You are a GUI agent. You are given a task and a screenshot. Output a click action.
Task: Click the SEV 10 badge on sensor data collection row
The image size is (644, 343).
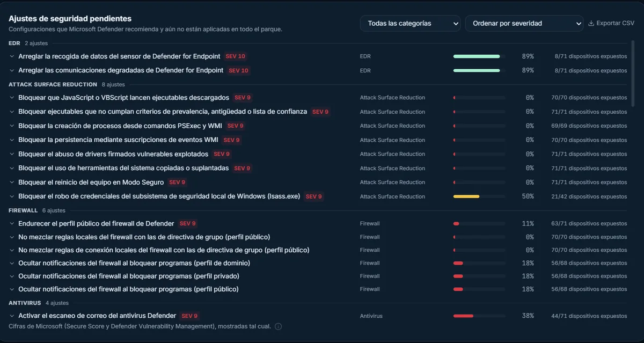(x=236, y=56)
